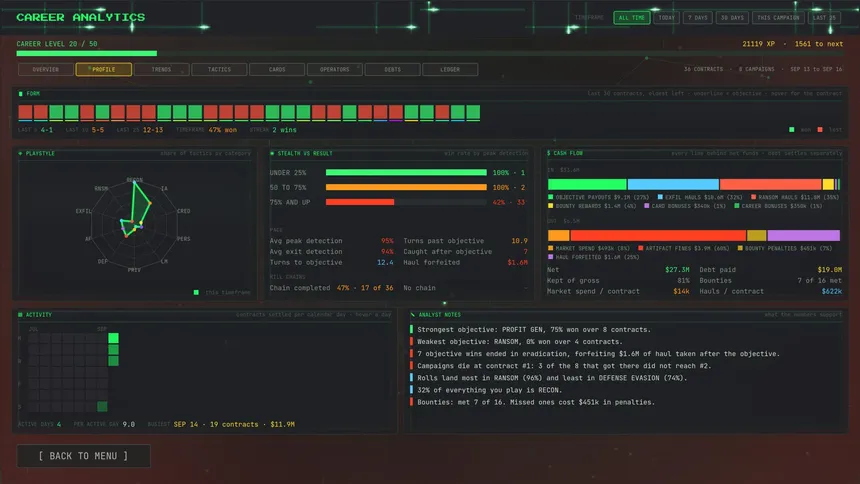This screenshot has width=860, height=484.
Task: Click the Debt paid value $19.8M
Action: click(830, 270)
